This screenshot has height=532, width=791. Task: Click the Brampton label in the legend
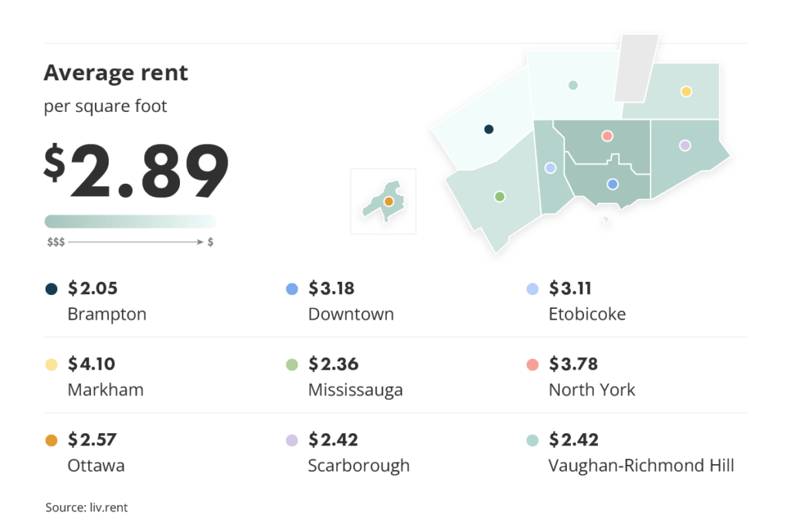pyautogui.click(x=107, y=314)
